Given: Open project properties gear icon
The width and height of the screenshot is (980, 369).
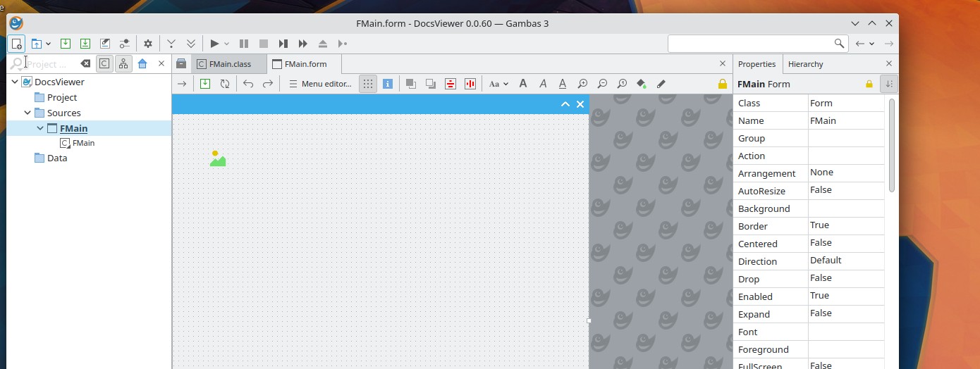Looking at the screenshot, I should tap(148, 44).
